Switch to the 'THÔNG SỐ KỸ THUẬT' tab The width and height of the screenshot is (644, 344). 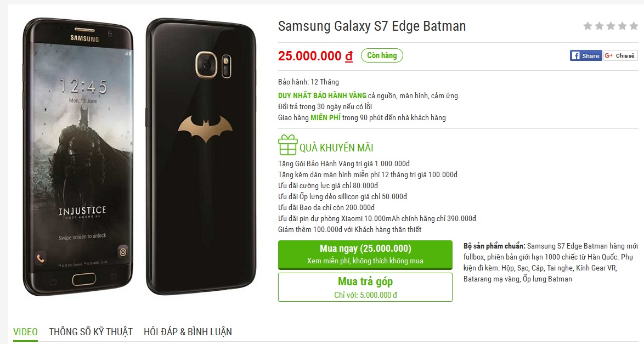[x=90, y=332]
